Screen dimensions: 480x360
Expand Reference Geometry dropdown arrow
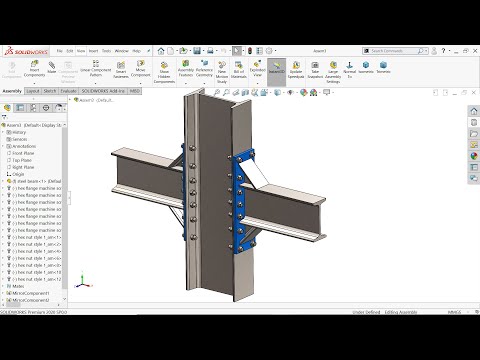click(x=204, y=83)
